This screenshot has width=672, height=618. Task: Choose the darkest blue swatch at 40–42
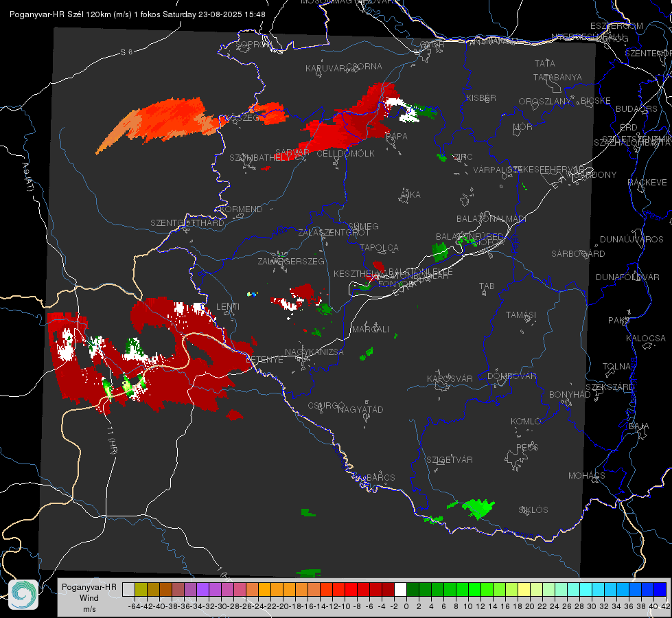[660, 589]
